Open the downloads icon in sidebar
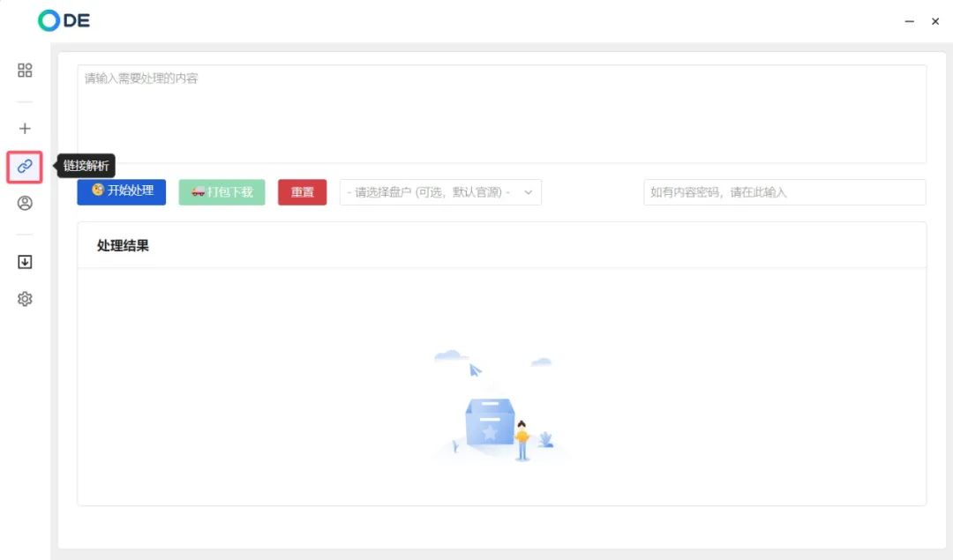This screenshot has height=560, width=953. (x=25, y=262)
